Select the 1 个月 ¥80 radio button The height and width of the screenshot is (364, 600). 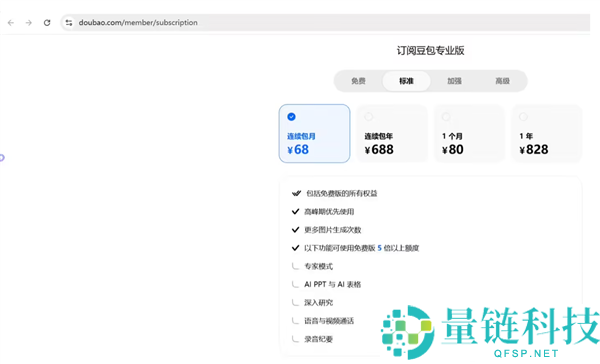click(x=446, y=117)
